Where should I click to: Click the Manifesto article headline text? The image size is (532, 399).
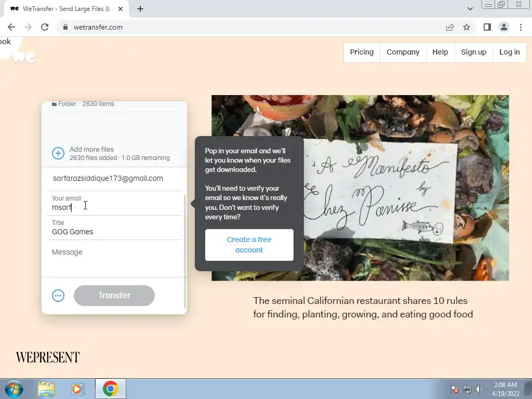363,308
